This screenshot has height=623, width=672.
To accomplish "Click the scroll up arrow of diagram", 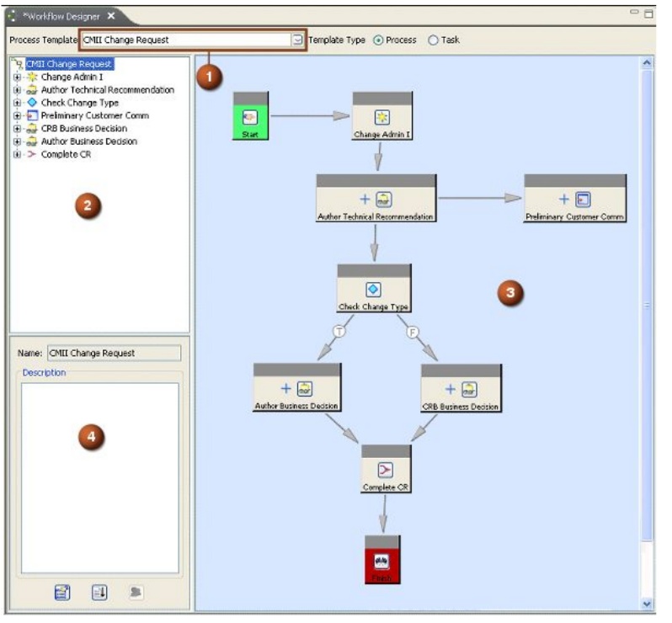I will tap(647, 63).
